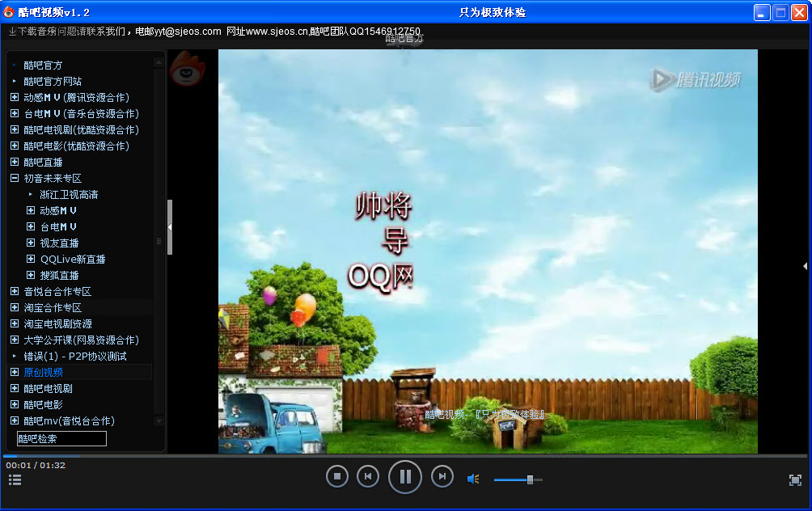The height and width of the screenshot is (511, 812).
Task: Click the scrolling notice text at top
Action: click(x=214, y=31)
